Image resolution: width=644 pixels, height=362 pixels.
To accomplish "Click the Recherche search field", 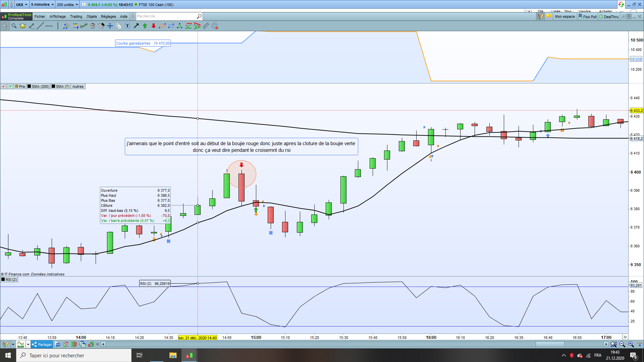I will coord(166,16).
